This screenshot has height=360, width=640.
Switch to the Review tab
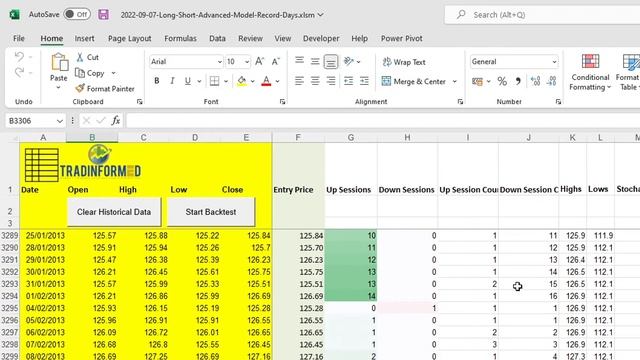click(x=250, y=38)
